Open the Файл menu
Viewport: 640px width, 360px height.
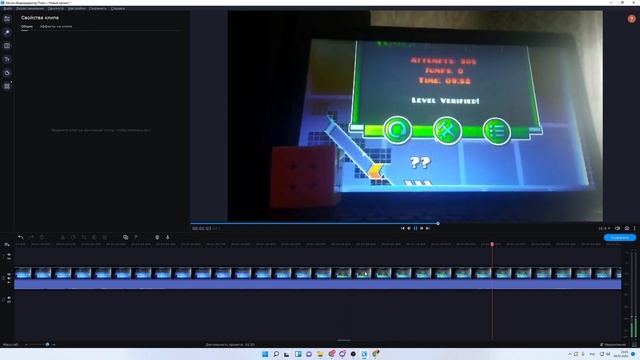[x=8, y=8]
